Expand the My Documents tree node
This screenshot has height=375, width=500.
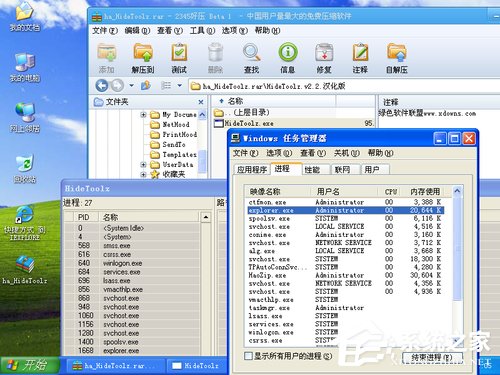click(143, 115)
